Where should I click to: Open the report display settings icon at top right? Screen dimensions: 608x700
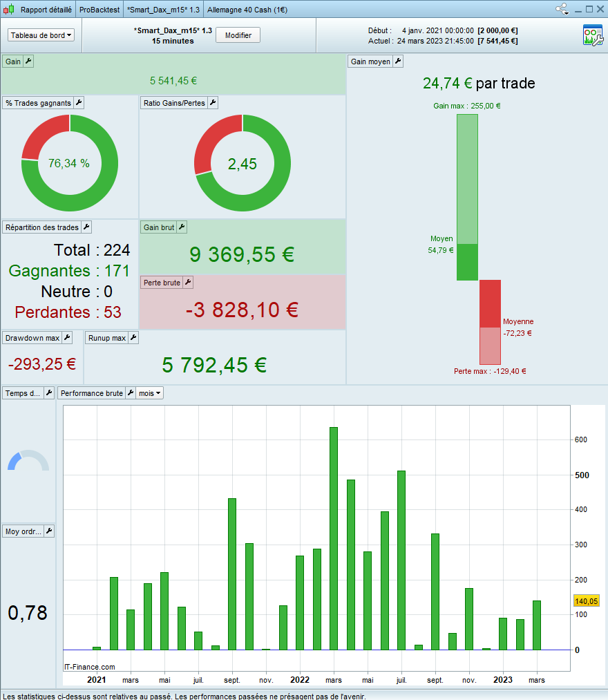click(x=592, y=35)
